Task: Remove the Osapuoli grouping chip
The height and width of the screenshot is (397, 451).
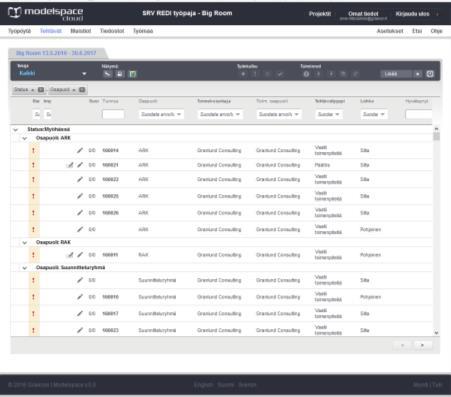Action: point(82,90)
